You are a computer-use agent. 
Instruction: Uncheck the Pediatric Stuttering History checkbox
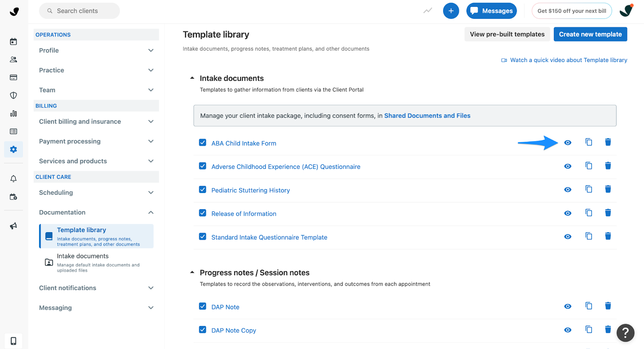click(202, 189)
